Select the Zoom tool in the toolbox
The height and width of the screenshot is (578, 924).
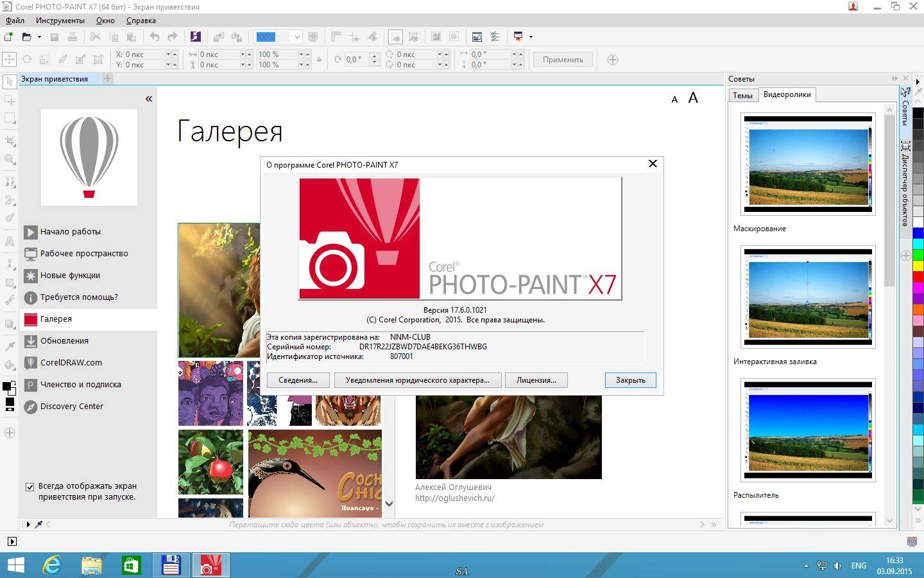10,159
